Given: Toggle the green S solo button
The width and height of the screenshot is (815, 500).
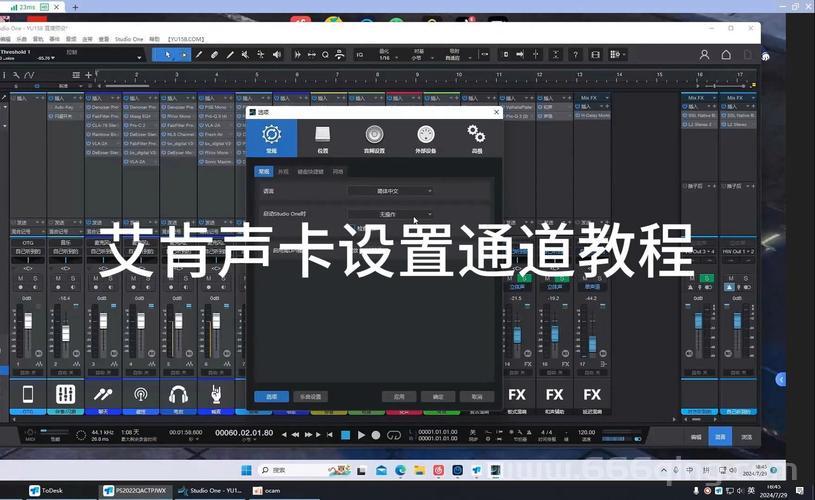Looking at the screenshot, I should pos(707,279).
